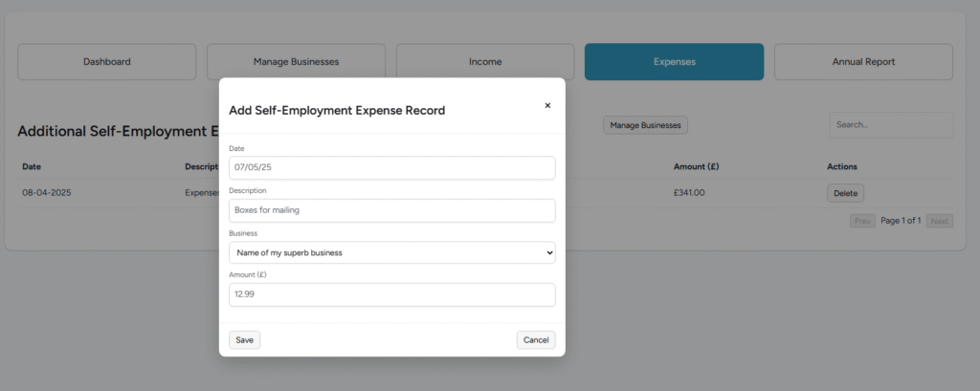The image size is (980, 391).
Task: Go to the previous page with Prev
Action: (x=862, y=221)
